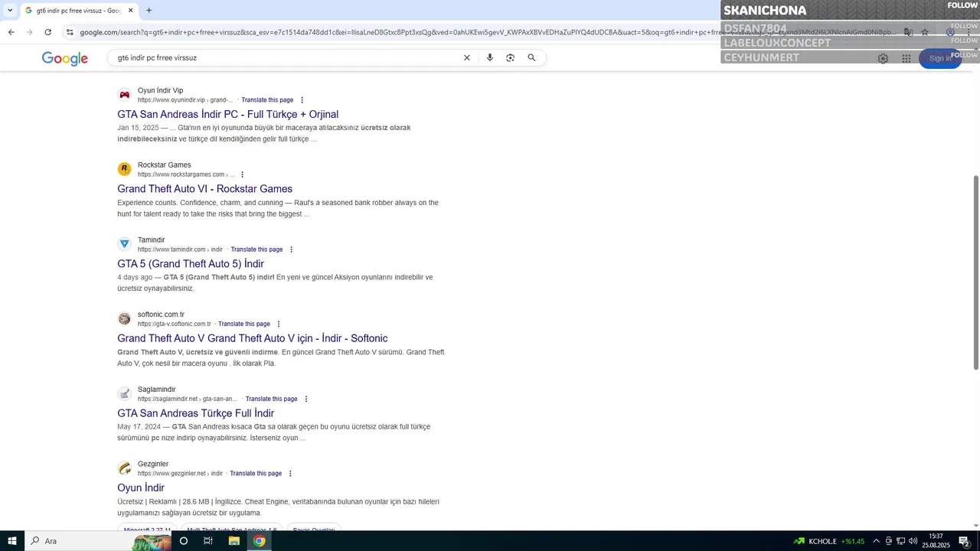Click the Saglamindir favicon

[x=124, y=393]
